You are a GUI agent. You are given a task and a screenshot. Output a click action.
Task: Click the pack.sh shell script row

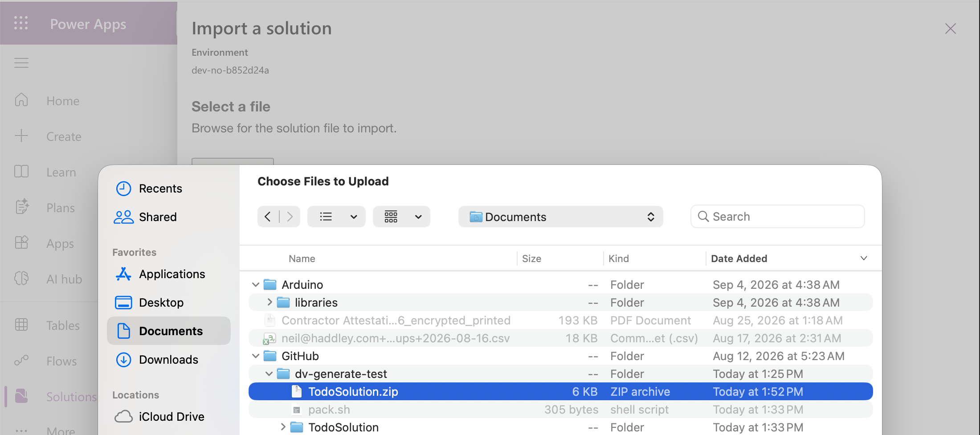560,409
